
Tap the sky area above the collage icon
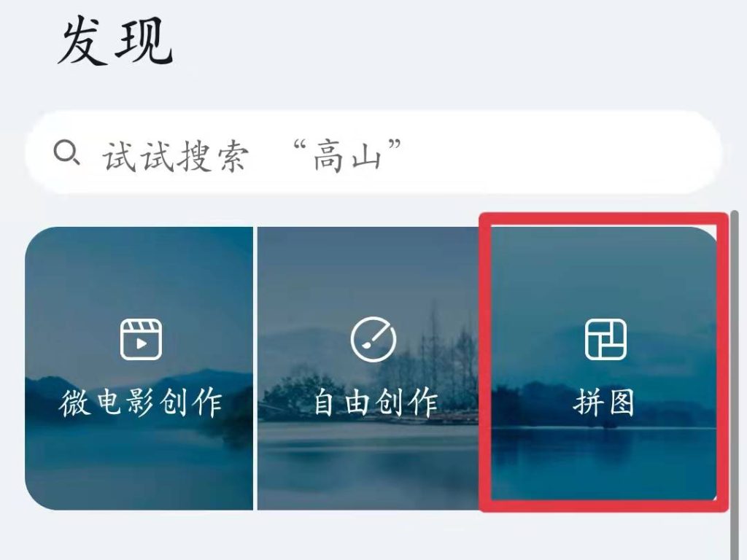(603, 271)
